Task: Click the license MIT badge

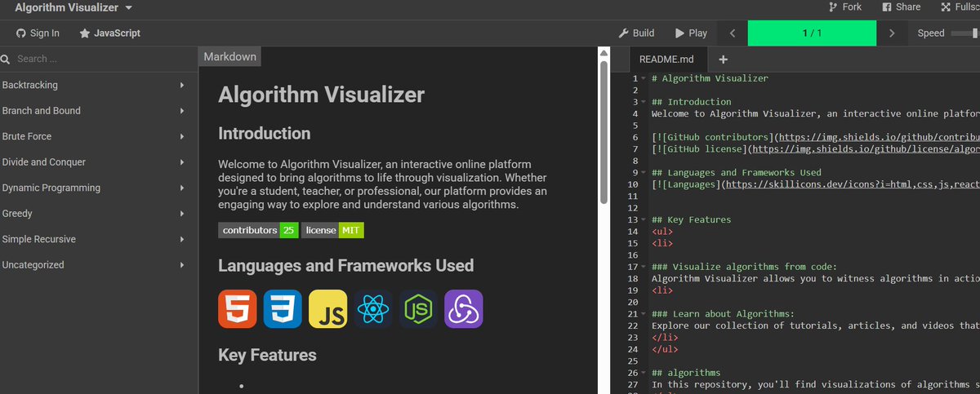Action: coord(332,230)
